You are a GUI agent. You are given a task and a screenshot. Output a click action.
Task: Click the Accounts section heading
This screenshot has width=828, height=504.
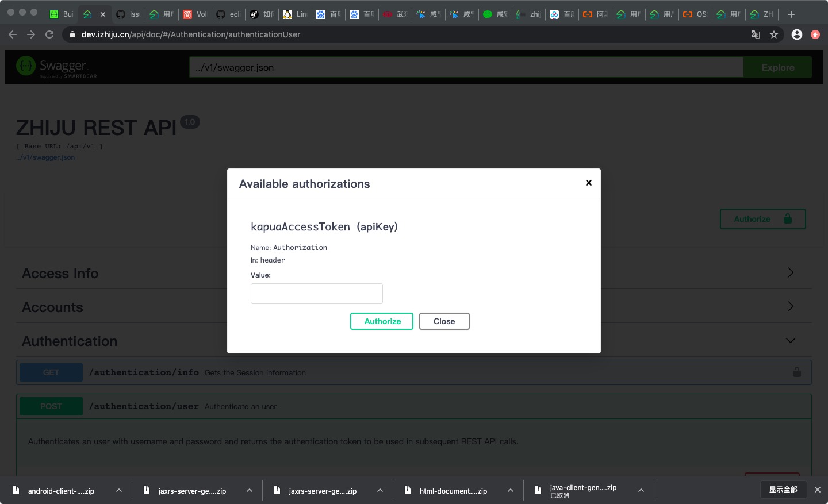tap(52, 307)
